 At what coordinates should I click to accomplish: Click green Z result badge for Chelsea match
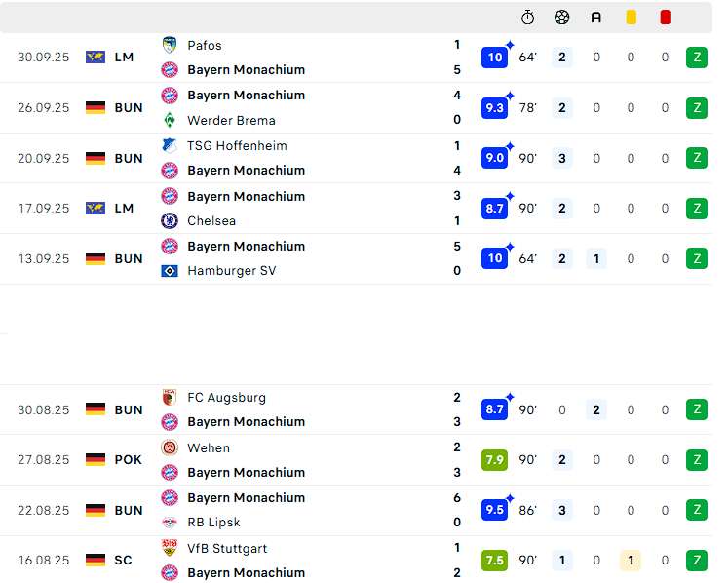click(x=697, y=208)
